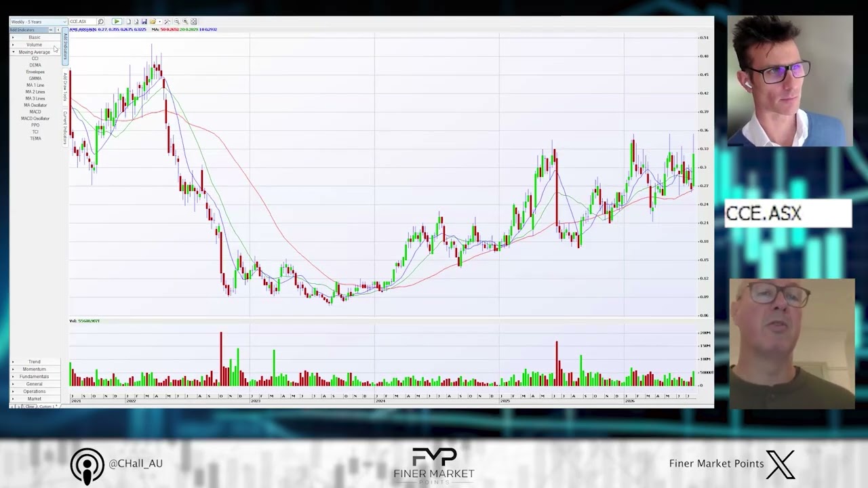The width and height of the screenshot is (868, 488).
Task: Switch to the Custom 1 bottom tab
Action: click(x=47, y=406)
